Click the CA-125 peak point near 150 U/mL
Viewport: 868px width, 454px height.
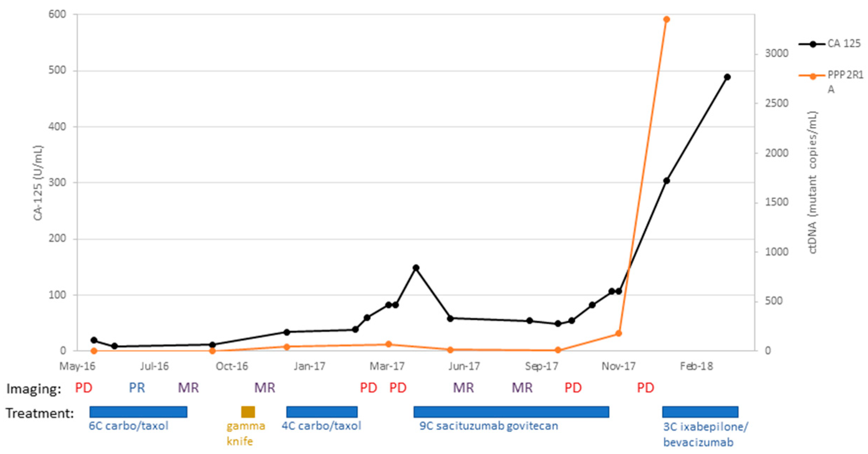(x=416, y=268)
